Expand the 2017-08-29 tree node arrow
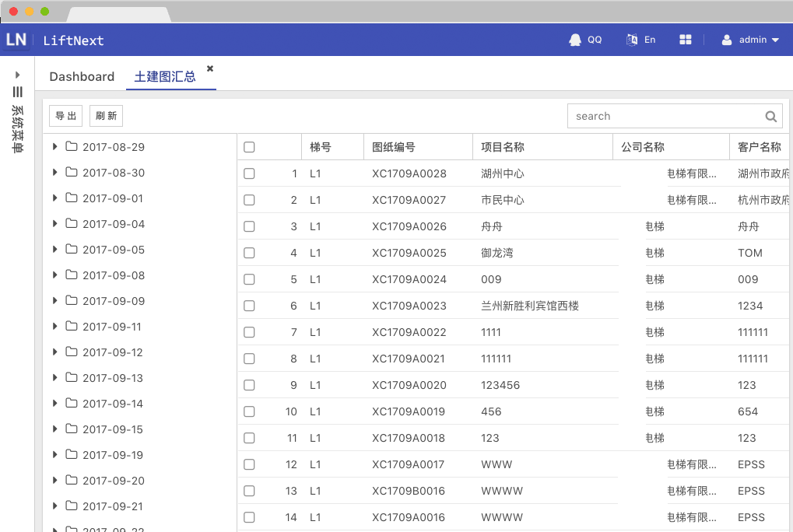Screen dimensions: 793x532 point(54,146)
